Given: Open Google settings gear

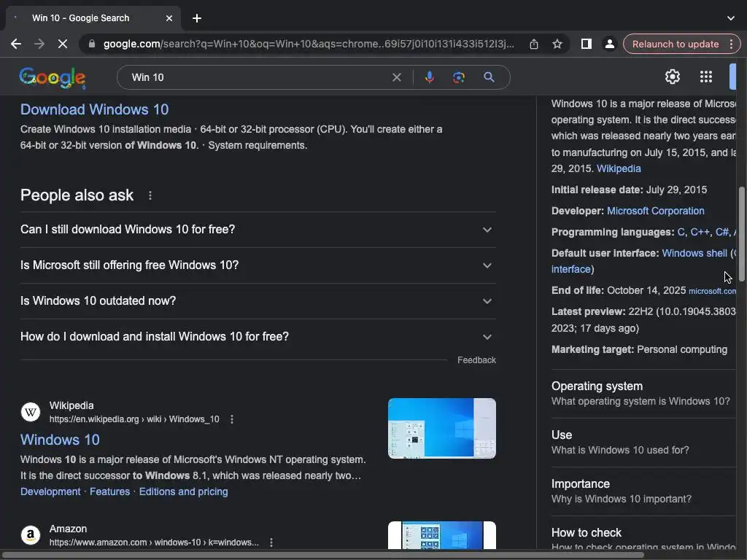Looking at the screenshot, I should click(x=672, y=77).
